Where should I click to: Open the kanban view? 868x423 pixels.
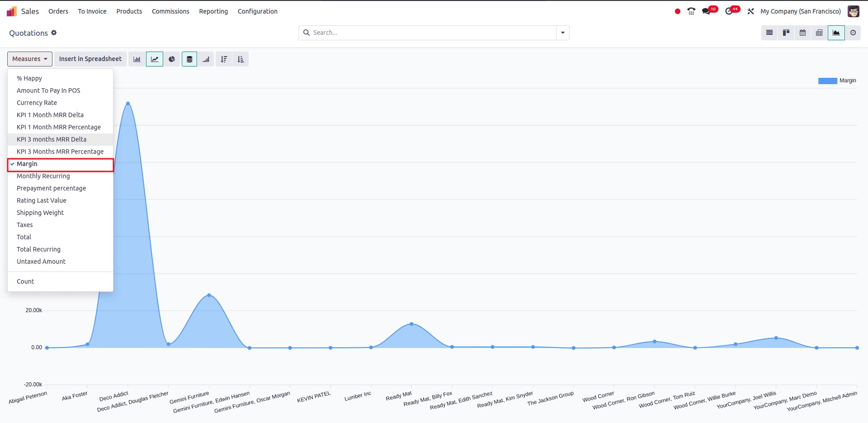coord(786,33)
